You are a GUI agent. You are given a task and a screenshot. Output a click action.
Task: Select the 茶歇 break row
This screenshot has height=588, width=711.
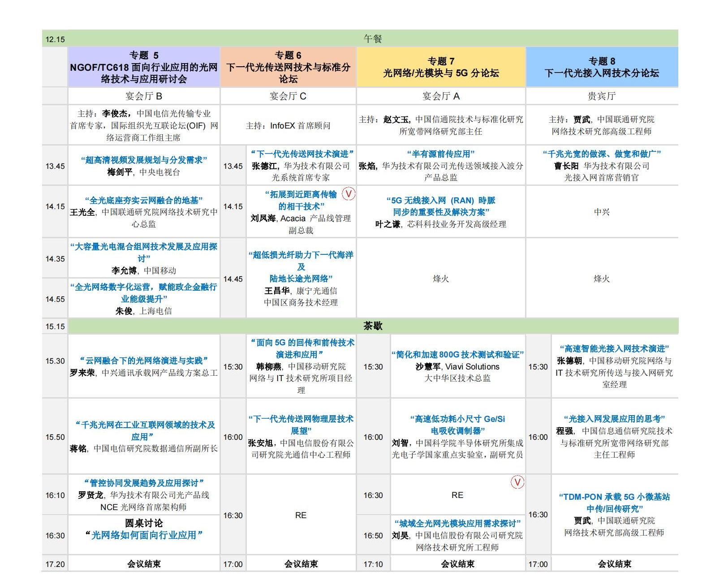[373, 326]
